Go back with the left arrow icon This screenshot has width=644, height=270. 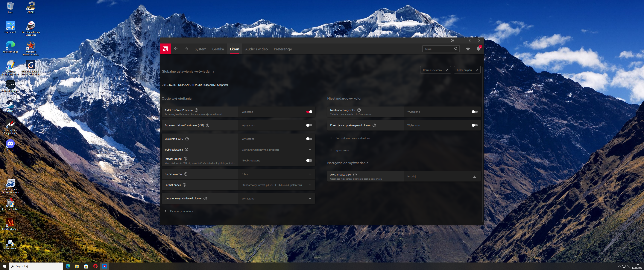176,49
